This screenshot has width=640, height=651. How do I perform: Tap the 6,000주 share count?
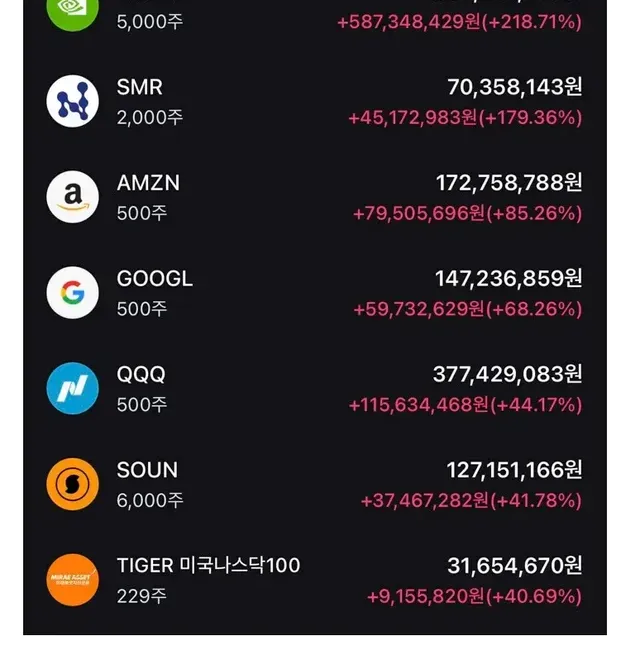tap(150, 500)
